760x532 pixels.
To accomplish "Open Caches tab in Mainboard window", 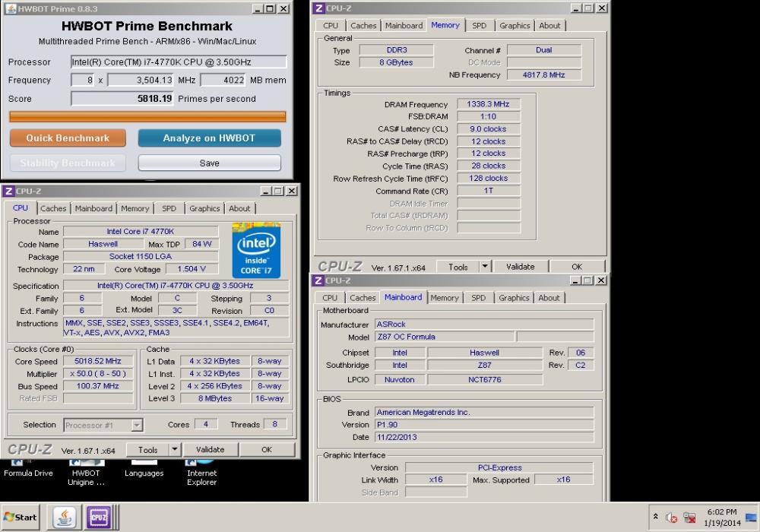I will [363, 298].
